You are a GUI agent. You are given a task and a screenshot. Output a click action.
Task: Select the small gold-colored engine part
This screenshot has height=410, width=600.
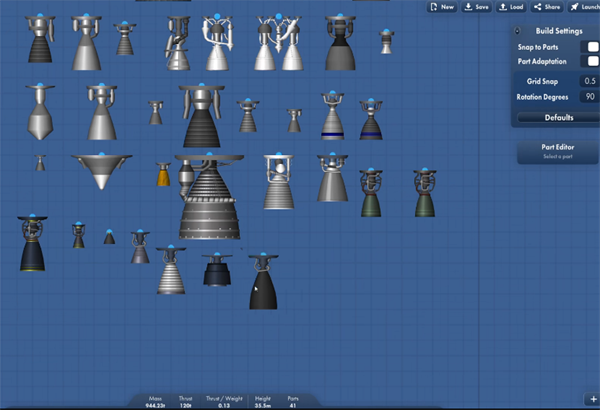tap(163, 176)
